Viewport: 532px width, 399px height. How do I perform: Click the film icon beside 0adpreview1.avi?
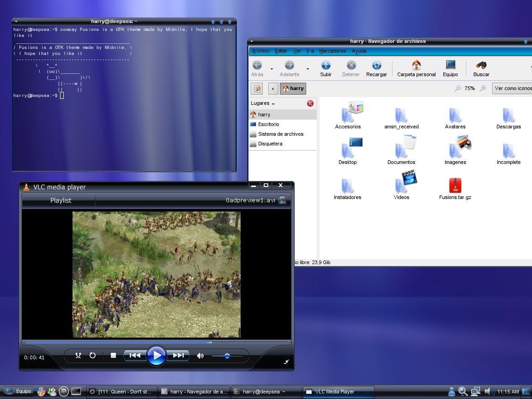[x=282, y=200]
